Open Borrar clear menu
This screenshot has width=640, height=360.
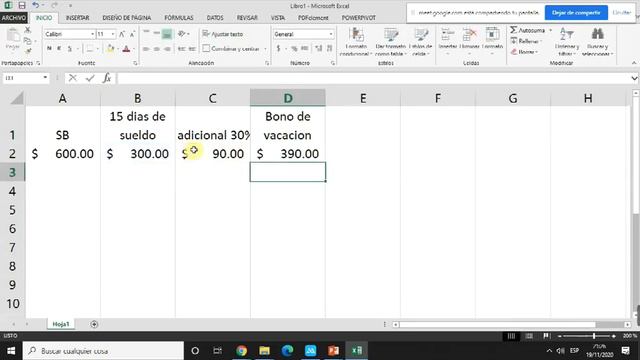click(x=524, y=52)
